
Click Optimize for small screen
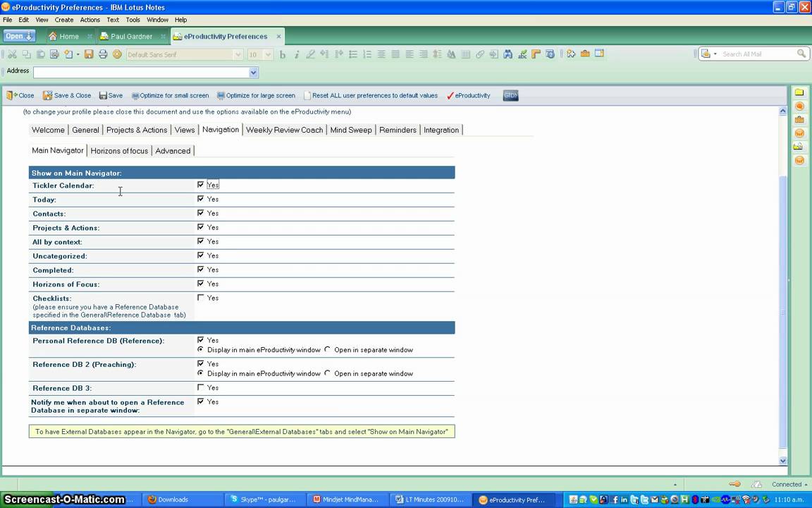171,95
